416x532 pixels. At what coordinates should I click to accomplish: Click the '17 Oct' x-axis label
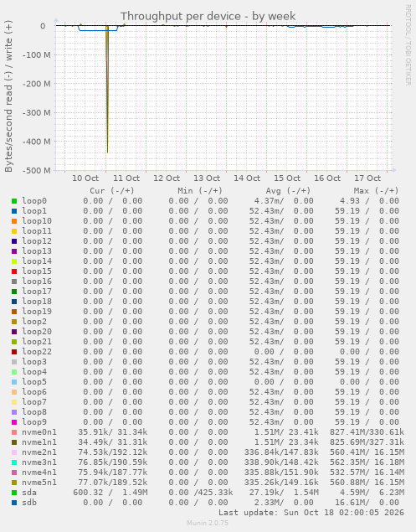367,178
